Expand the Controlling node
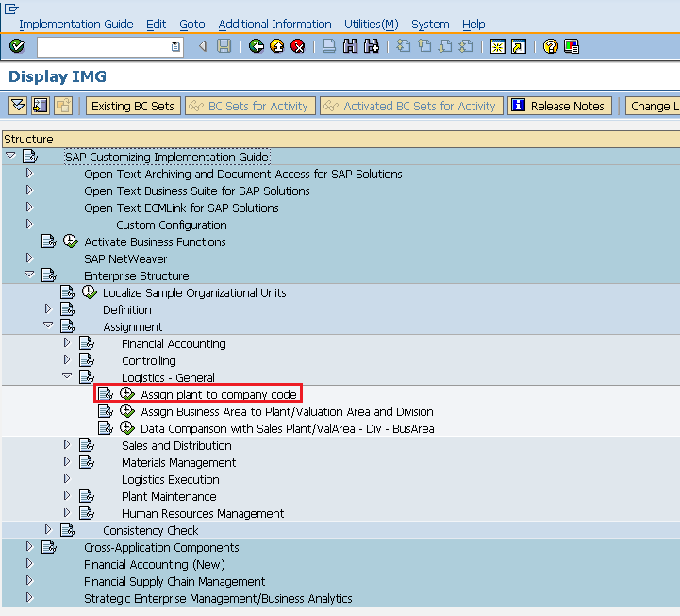 pyautogui.click(x=67, y=359)
